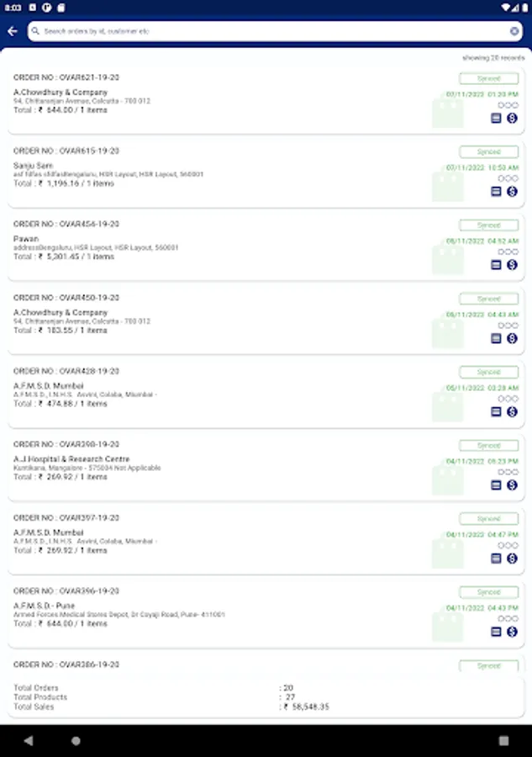Select the Sanju Sem customer name
The width and height of the screenshot is (532, 757).
pyautogui.click(x=33, y=166)
